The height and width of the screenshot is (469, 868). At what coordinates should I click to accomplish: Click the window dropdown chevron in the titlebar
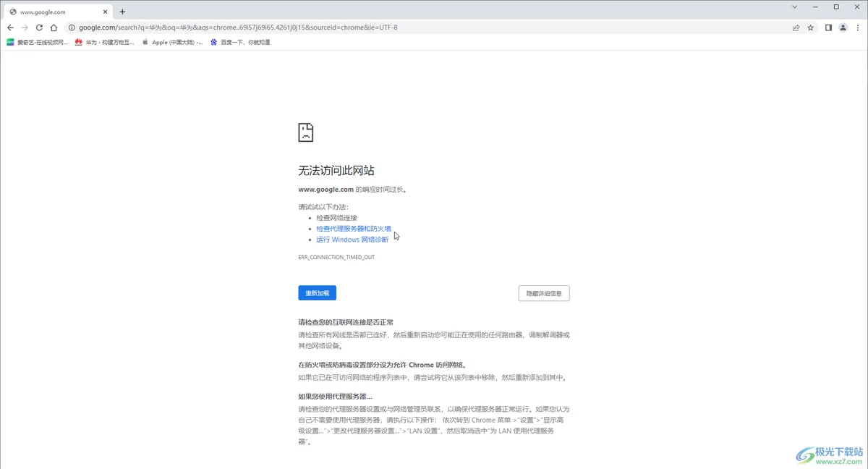[x=794, y=7]
